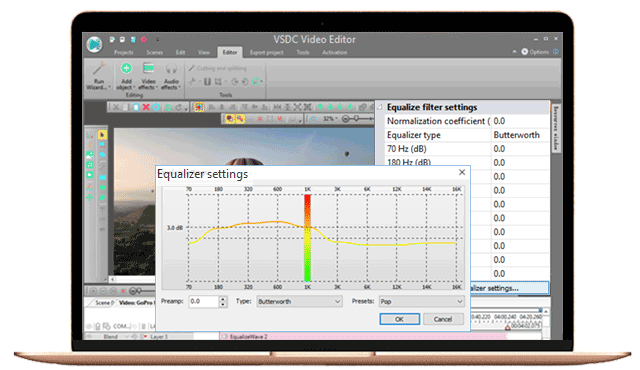Collapse the Equalize filter settings section

(x=380, y=107)
